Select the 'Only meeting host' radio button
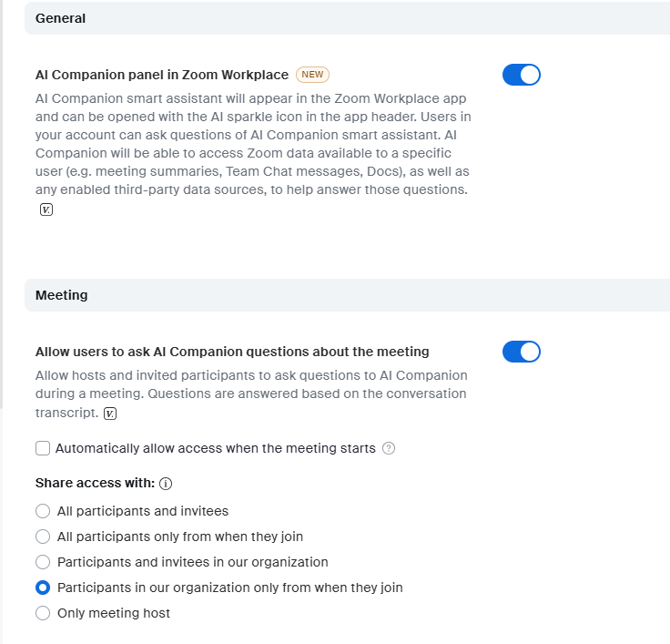 click(x=43, y=613)
